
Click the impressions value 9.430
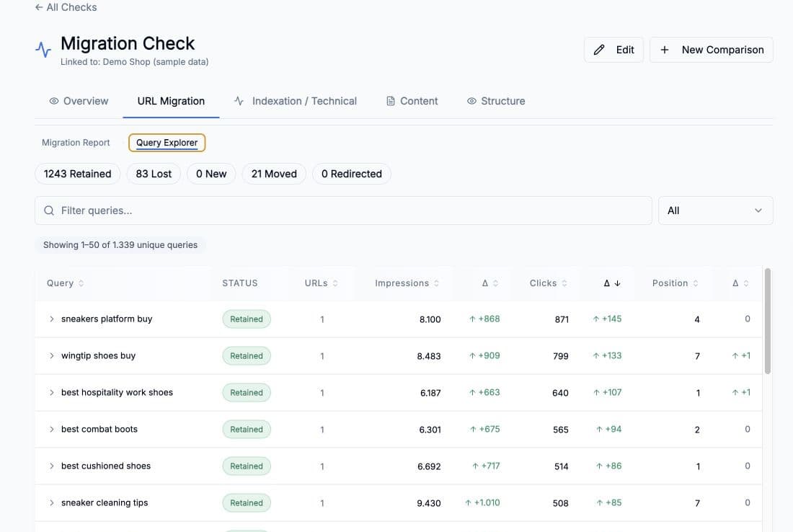(429, 503)
